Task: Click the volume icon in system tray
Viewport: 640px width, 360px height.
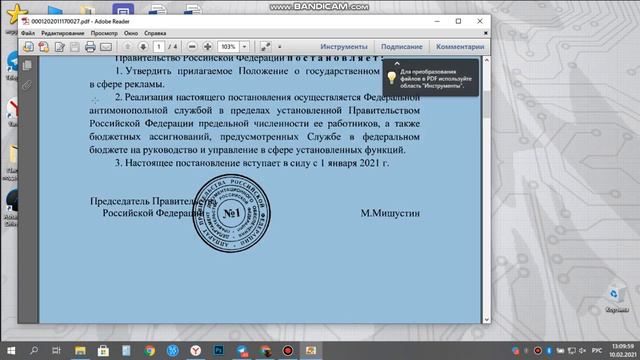Action: (582, 351)
